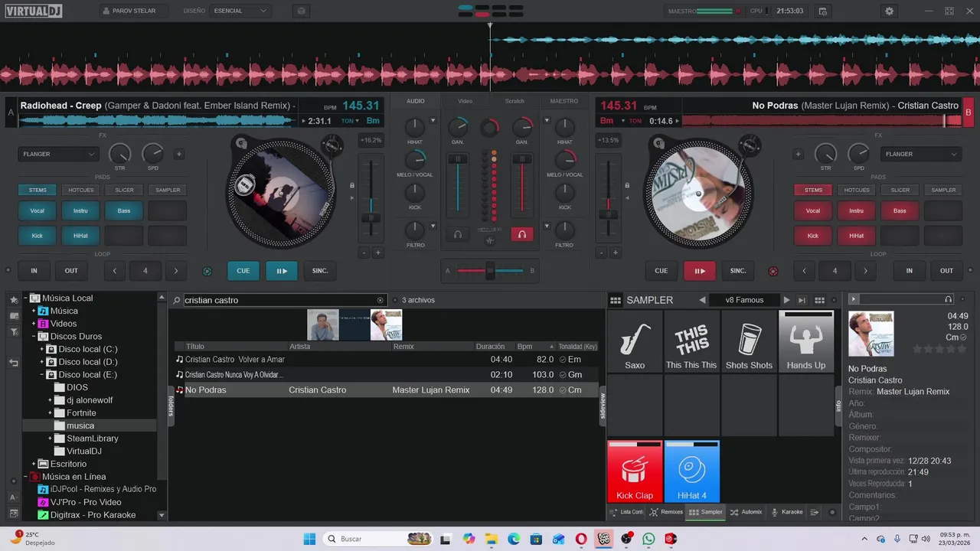
Task: Click the left deck volume fader
Action: point(458,160)
